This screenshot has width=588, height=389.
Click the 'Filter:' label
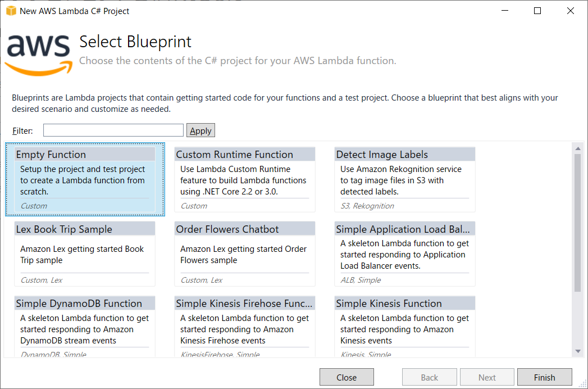[22, 130]
